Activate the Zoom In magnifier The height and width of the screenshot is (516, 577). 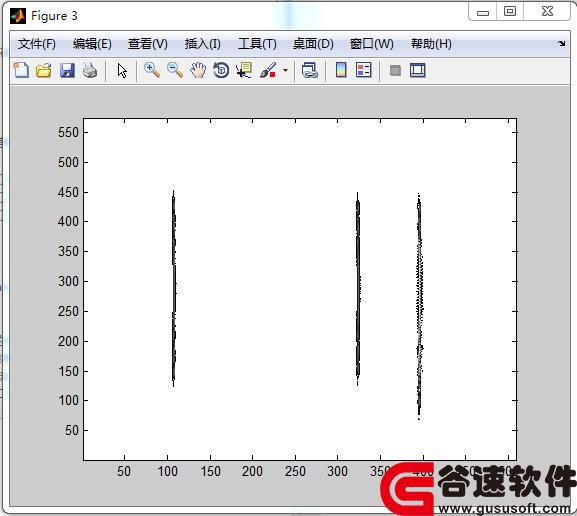coord(152,70)
